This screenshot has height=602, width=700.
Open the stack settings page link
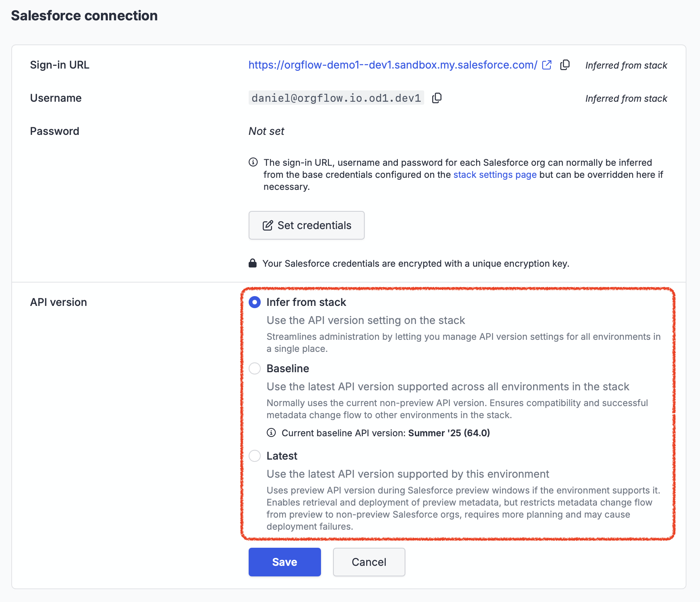point(495,175)
